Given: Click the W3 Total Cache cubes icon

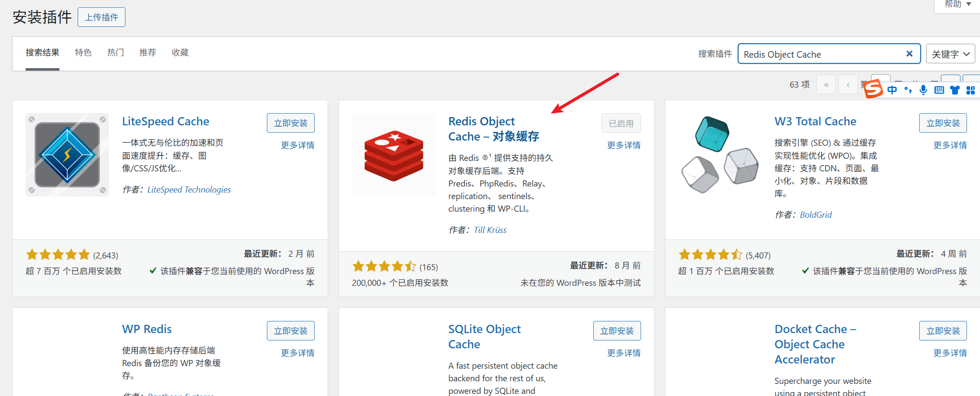Looking at the screenshot, I should [720, 155].
